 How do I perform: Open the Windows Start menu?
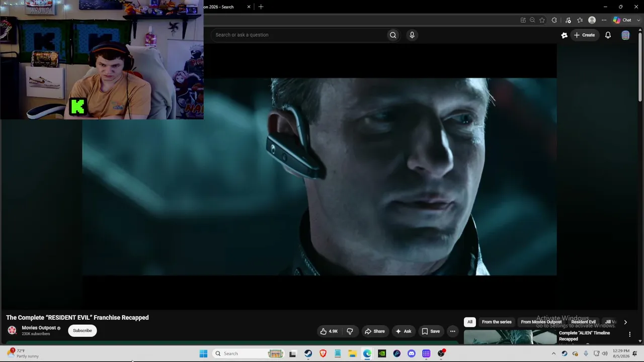tap(203, 353)
